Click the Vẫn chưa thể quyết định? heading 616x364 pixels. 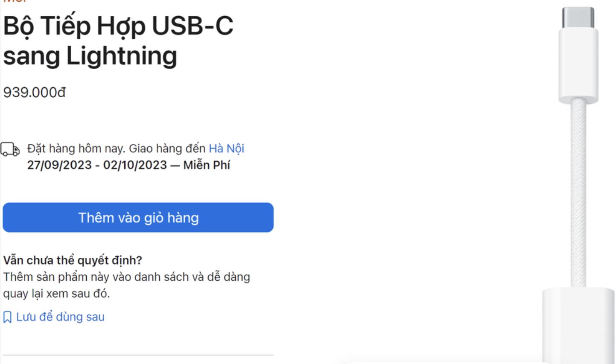[73, 260]
